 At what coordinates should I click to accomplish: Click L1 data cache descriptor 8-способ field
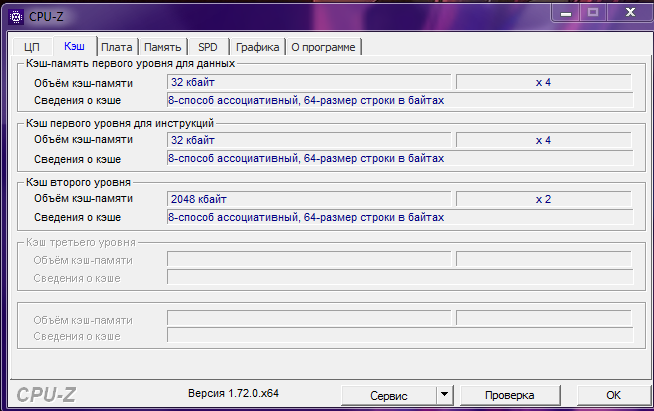pos(400,100)
